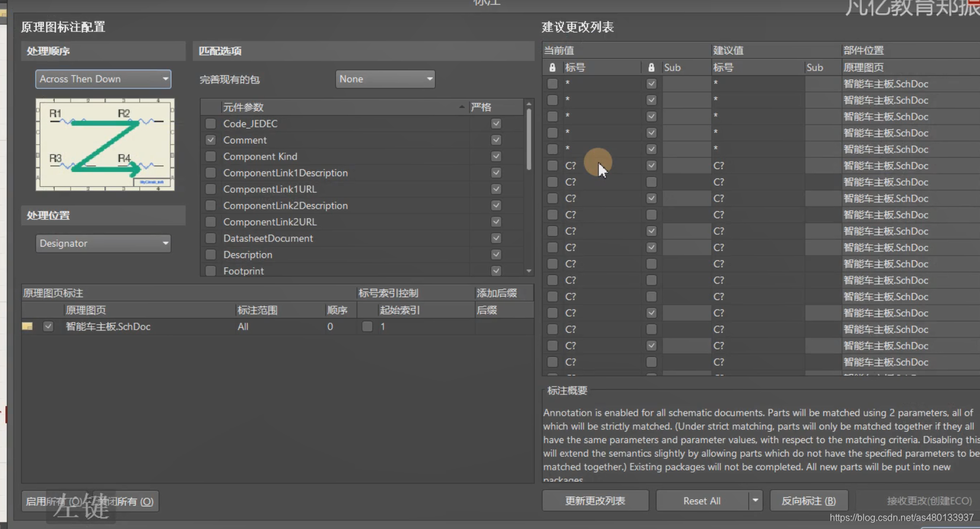Click the scroll up arrow of parameters list

[529, 104]
